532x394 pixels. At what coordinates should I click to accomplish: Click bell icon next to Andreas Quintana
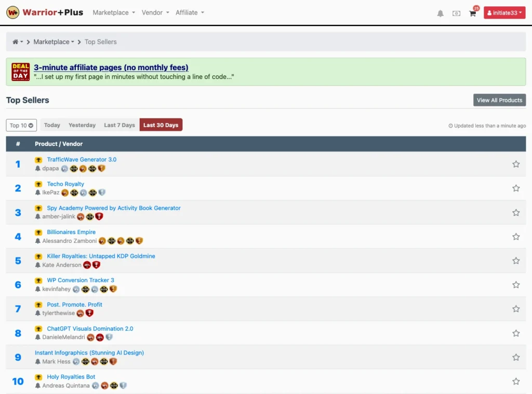pyautogui.click(x=37, y=386)
